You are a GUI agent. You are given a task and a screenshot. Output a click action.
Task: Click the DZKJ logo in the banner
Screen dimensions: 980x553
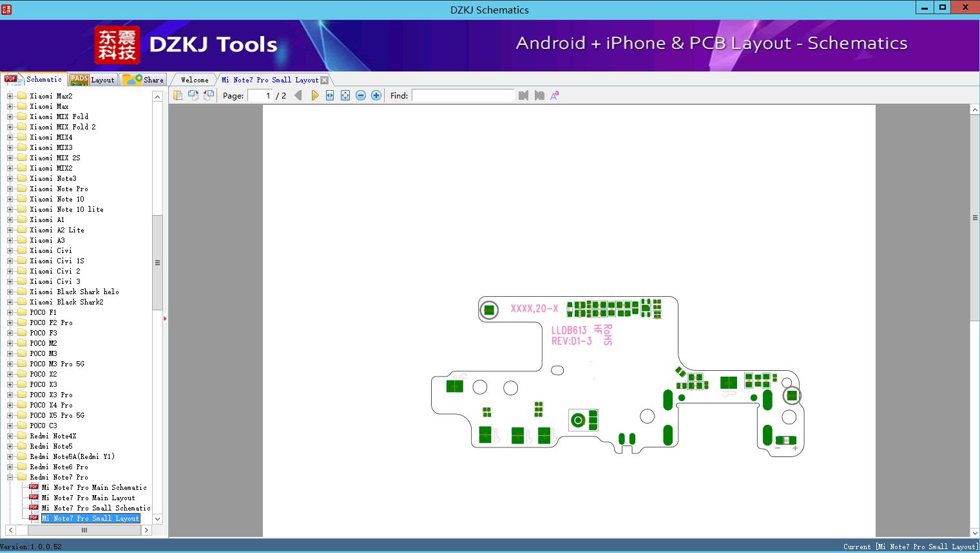[x=117, y=45]
